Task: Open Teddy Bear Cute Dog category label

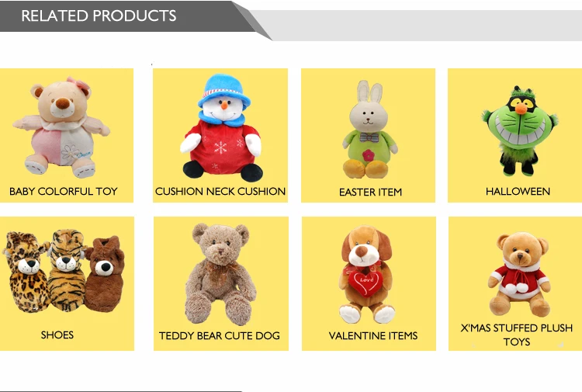Action: click(220, 335)
